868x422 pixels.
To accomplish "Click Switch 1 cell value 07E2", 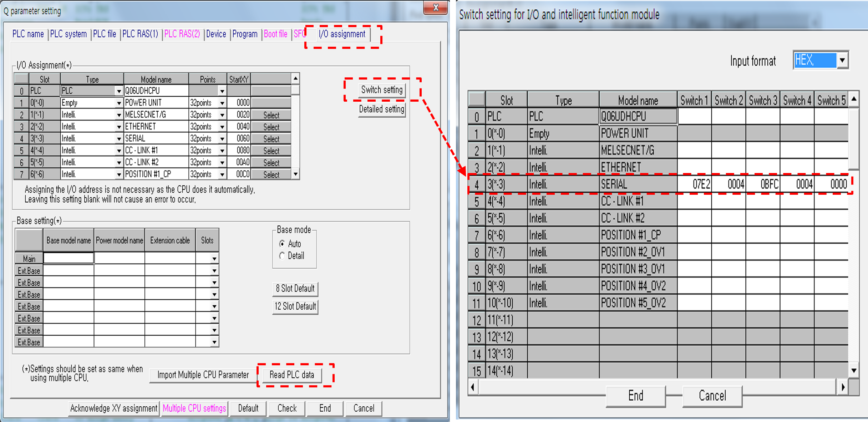I will (694, 184).
